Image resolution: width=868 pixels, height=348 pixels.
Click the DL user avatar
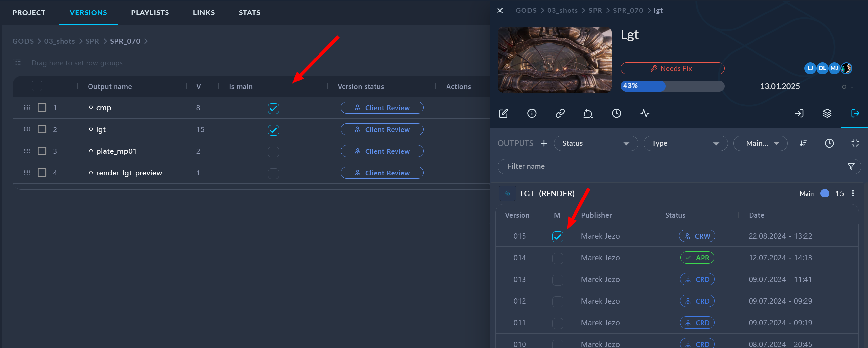(x=822, y=68)
